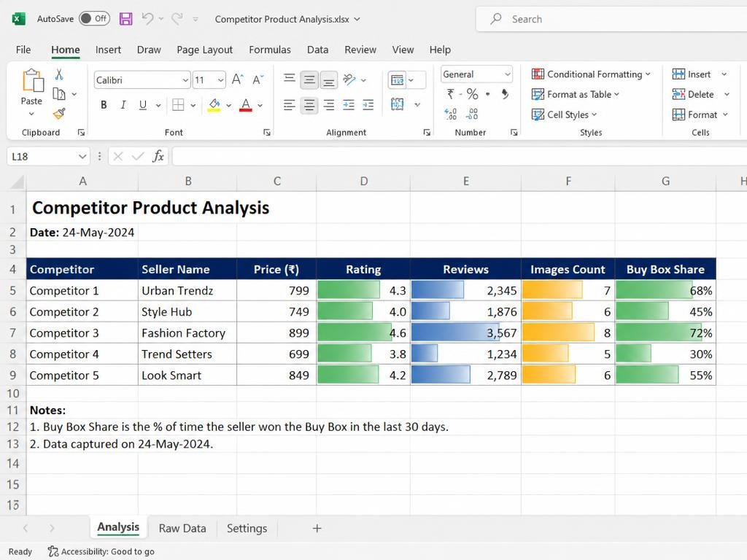The height and width of the screenshot is (560, 747).
Task: Click the Save icon in title bar
Action: 125,19
